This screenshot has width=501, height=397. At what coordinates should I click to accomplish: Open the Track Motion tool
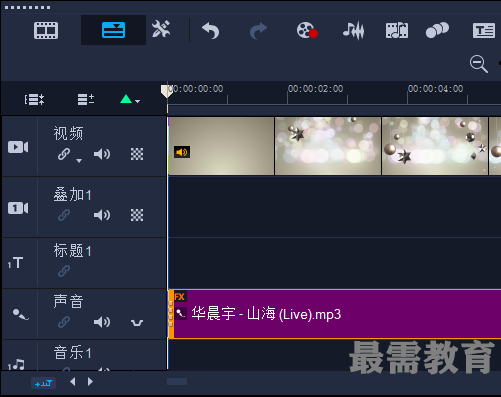pyautogui.click(x=437, y=30)
